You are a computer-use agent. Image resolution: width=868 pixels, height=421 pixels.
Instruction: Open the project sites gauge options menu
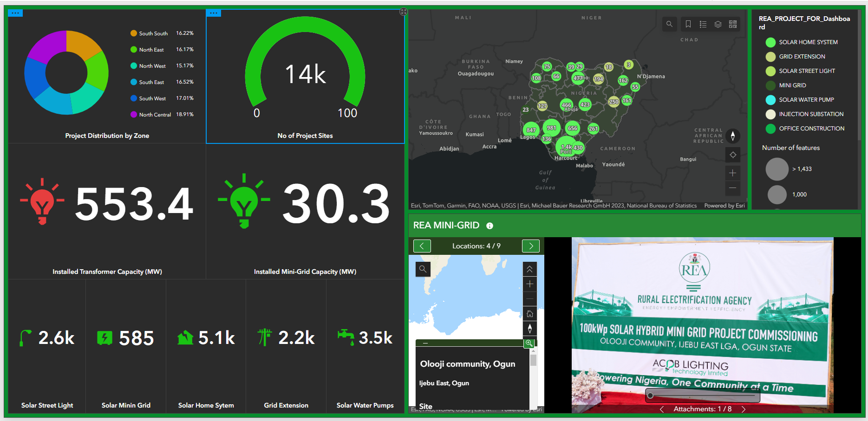click(x=214, y=13)
